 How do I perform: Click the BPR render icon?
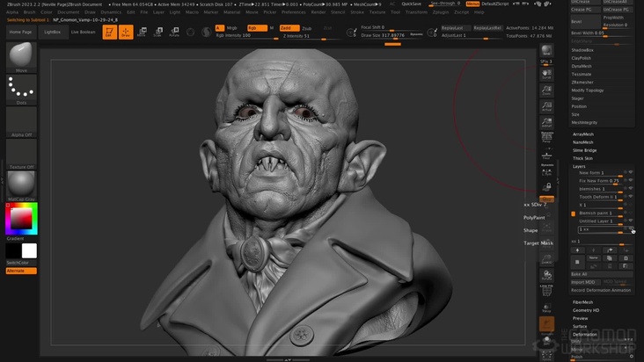(547, 50)
